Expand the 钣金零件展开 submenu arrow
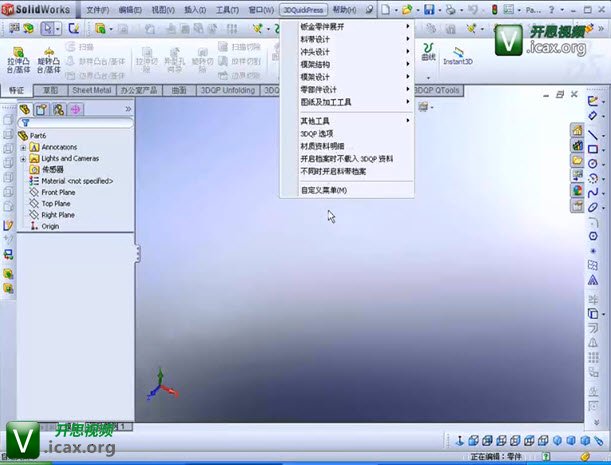This screenshot has width=611, height=465. pyautogui.click(x=408, y=27)
